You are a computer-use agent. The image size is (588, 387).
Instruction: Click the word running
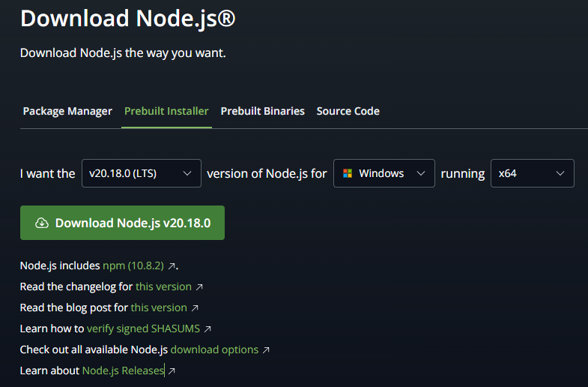click(463, 174)
